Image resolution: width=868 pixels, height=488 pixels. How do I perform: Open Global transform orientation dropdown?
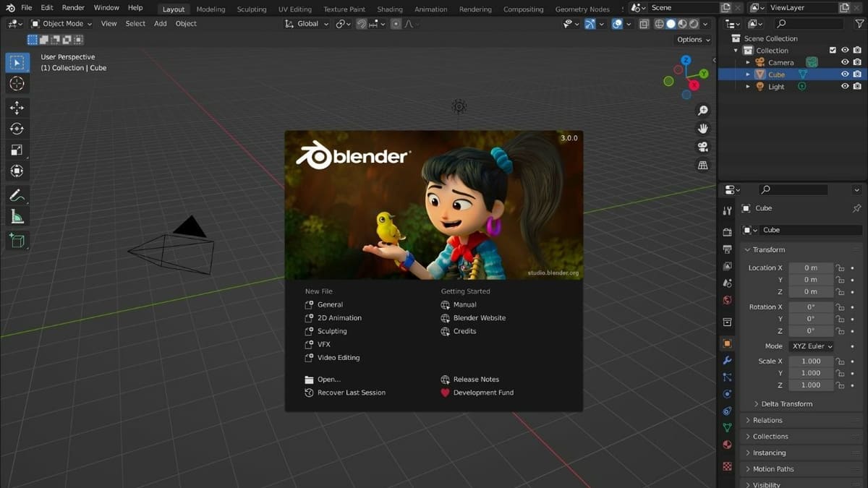pos(307,24)
